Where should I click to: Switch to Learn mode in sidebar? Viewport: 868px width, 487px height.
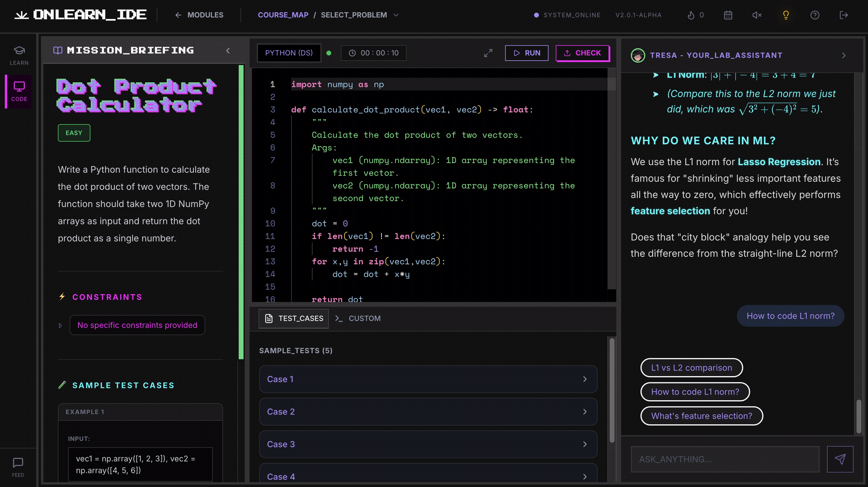[19, 55]
